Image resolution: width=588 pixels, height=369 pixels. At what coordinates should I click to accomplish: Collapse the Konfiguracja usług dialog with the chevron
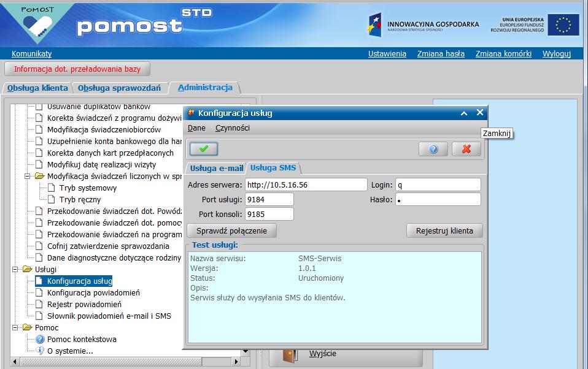[464, 113]
